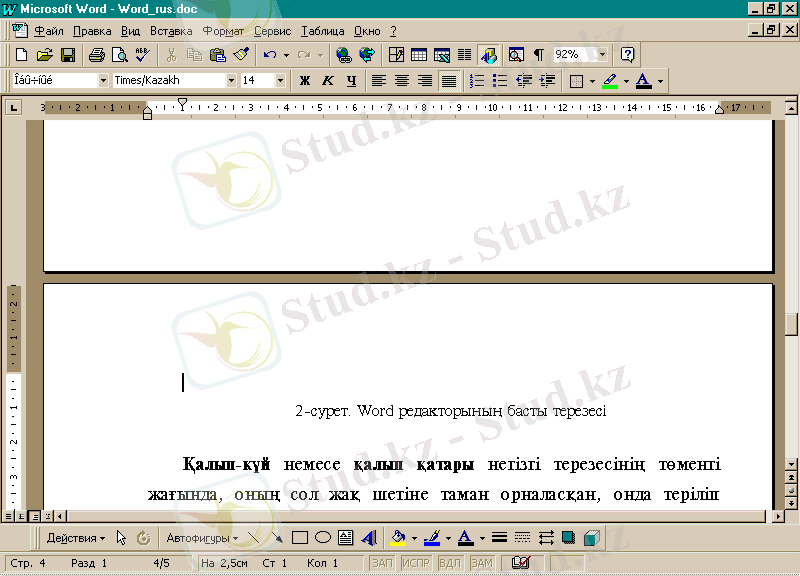
Task: Expand the font size 14 dropdown
Action: click(x=280, y=81)
